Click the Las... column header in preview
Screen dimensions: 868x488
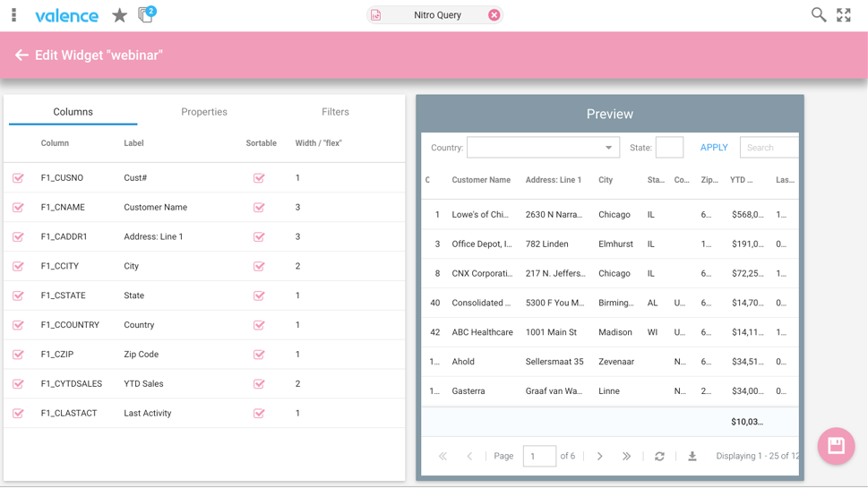785,180
